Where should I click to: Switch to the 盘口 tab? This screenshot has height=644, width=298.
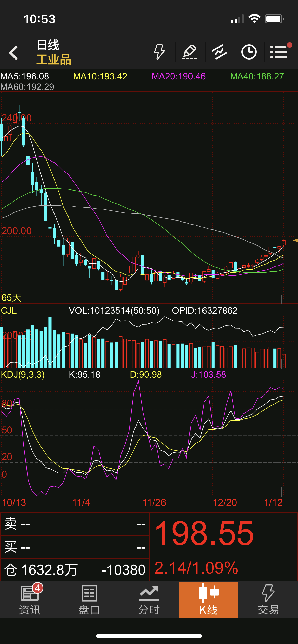coord(89,600)
